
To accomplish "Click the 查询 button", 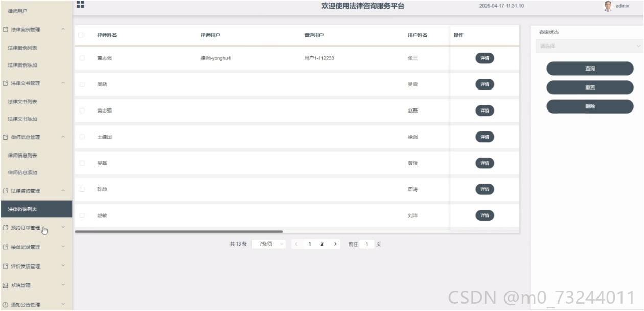I will [590, 69].
